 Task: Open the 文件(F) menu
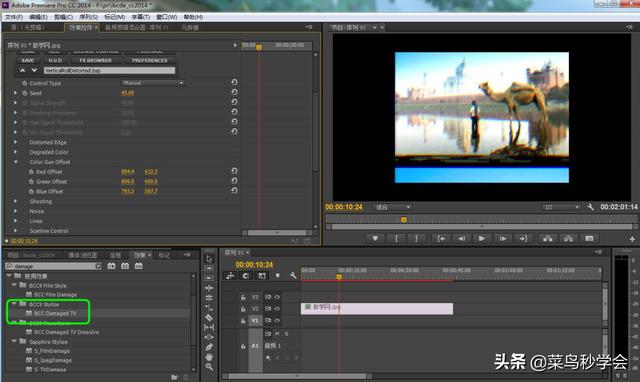point(14,17)
